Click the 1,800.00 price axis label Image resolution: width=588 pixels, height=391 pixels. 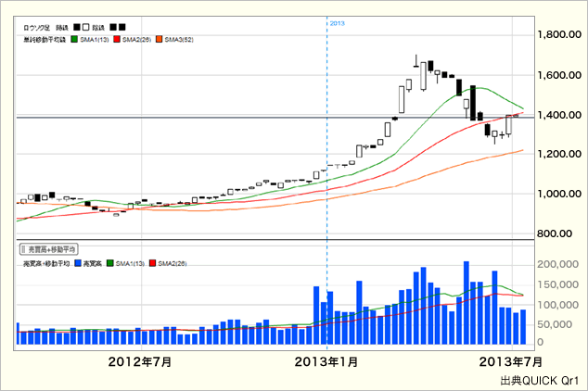(x=559, y=35)
